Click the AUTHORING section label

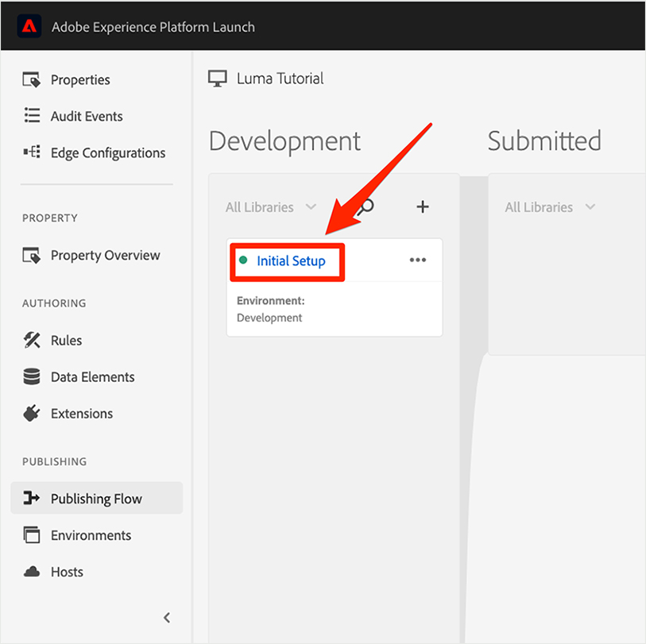(x=54, y=303)
